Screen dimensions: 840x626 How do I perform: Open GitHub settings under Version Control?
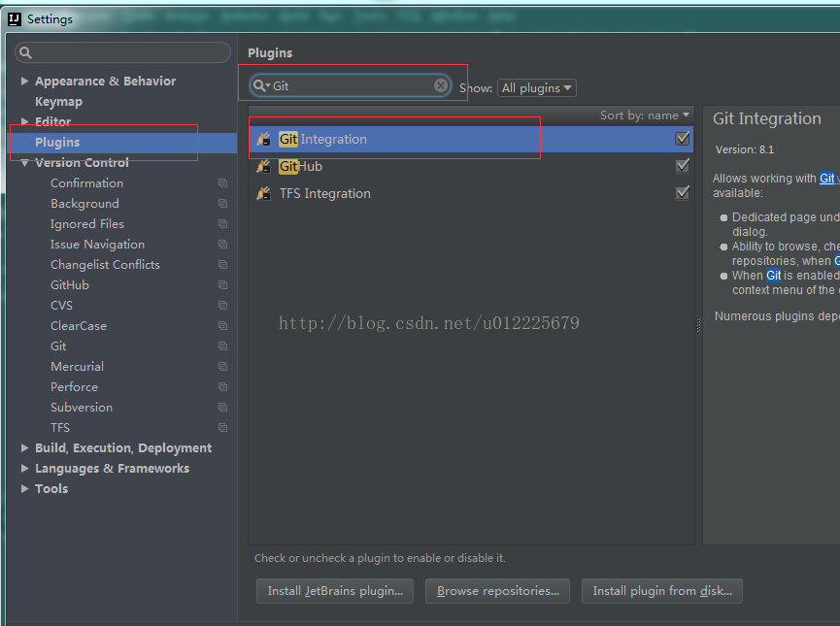(70, 285)
